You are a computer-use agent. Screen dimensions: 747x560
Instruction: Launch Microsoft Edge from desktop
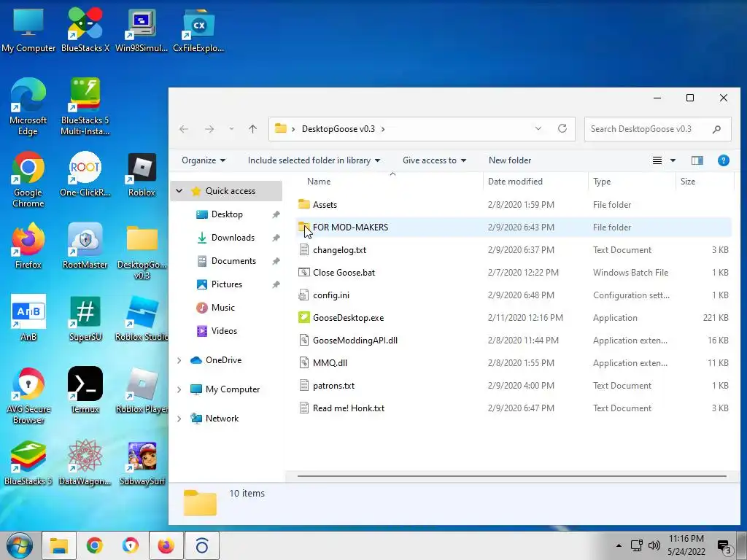click(x=28, y=106)
